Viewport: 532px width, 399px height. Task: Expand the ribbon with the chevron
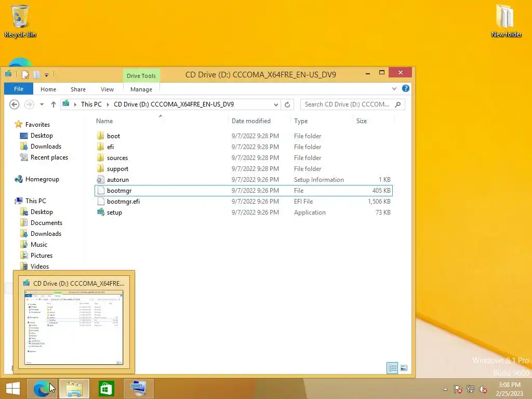(x=394, y=89)
